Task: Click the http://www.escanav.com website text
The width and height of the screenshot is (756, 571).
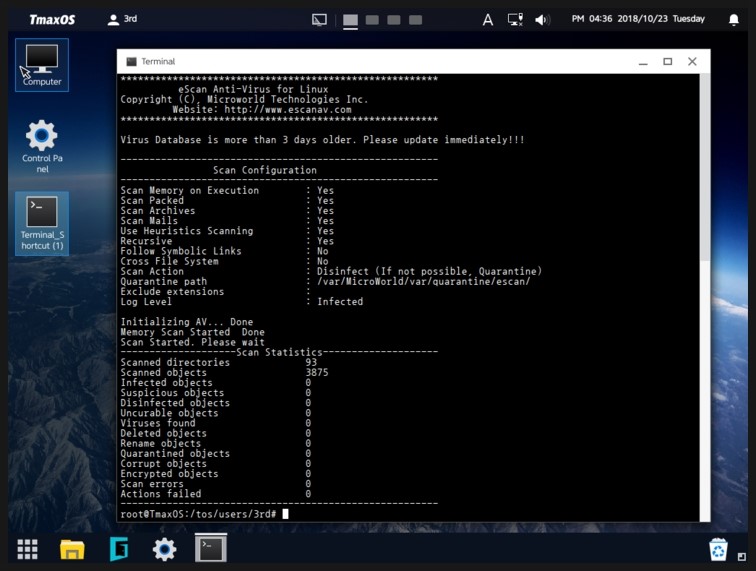Action: pyautogui.click(x=288, y=109)
